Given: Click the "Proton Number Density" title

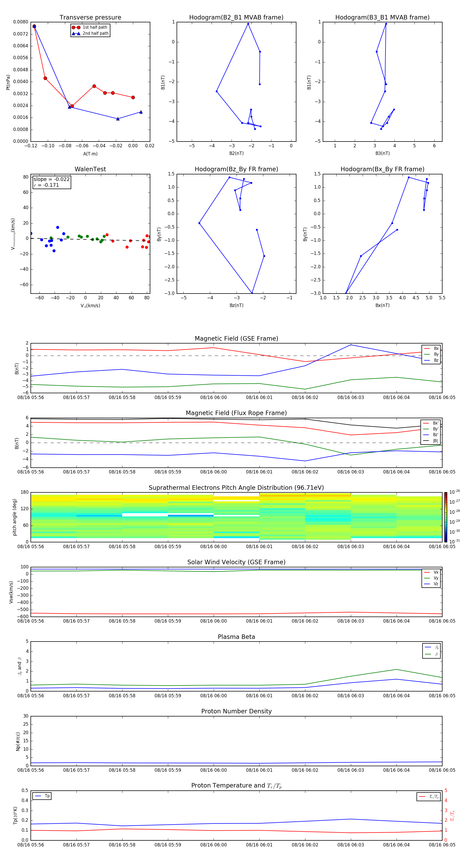Looking at the screenshot, I should 236,711.
